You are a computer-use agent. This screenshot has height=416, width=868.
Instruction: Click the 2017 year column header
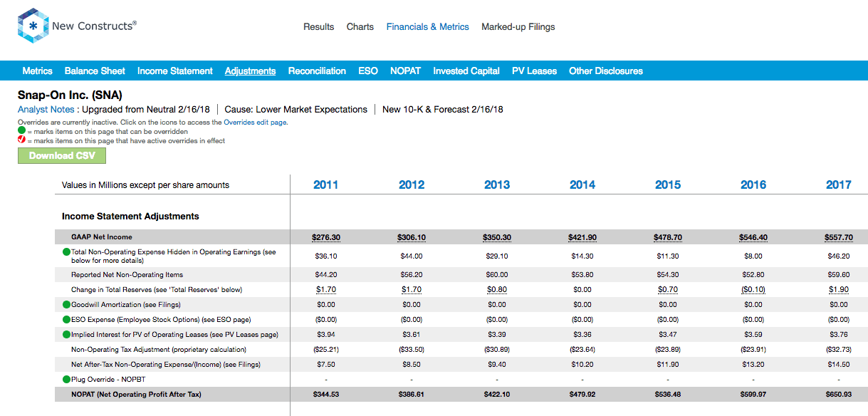coord(839,184)
